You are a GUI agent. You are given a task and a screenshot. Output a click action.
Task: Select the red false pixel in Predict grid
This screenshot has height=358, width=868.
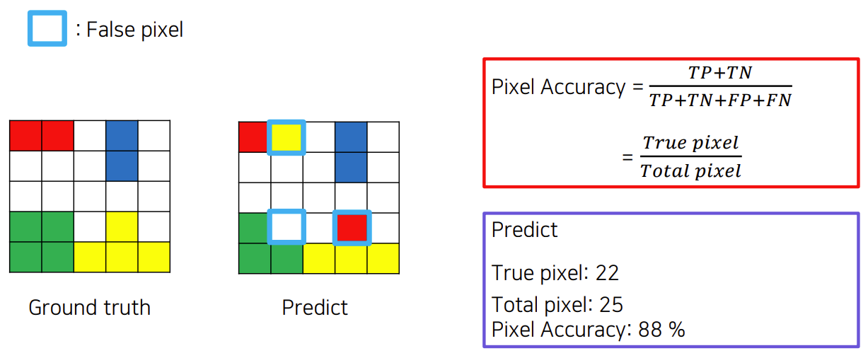click(352, 227)
